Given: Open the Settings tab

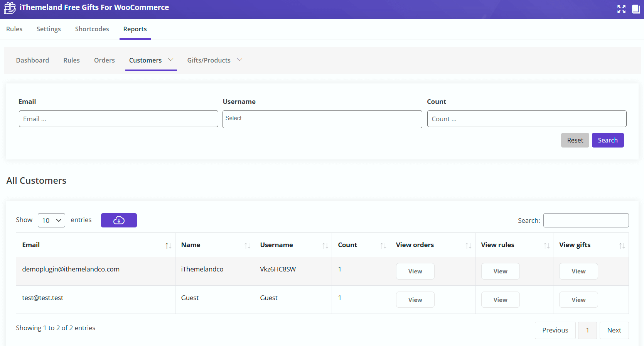Looking at the screenshot, I should [x=49, y=29].
